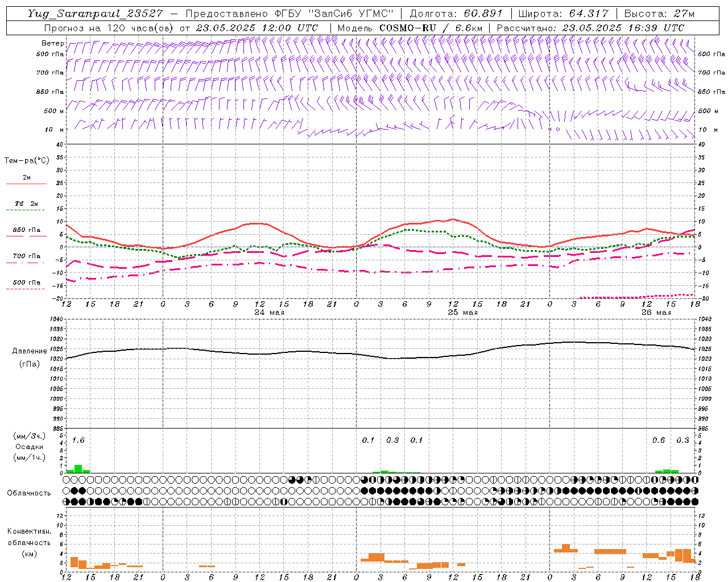Image resolution: width=728 pixels, height=582 pixels.
Task: Click the '2м' temperature legend entry
Action: pos(27,177)
